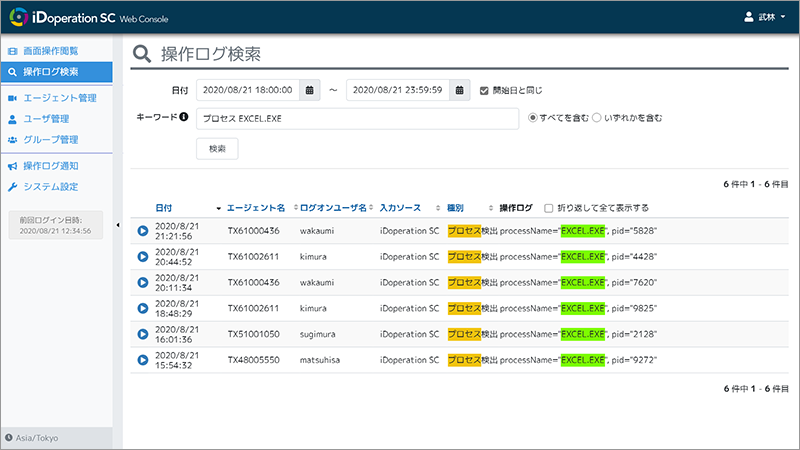Sort by the 日付 column header

[x=164, y=208]
